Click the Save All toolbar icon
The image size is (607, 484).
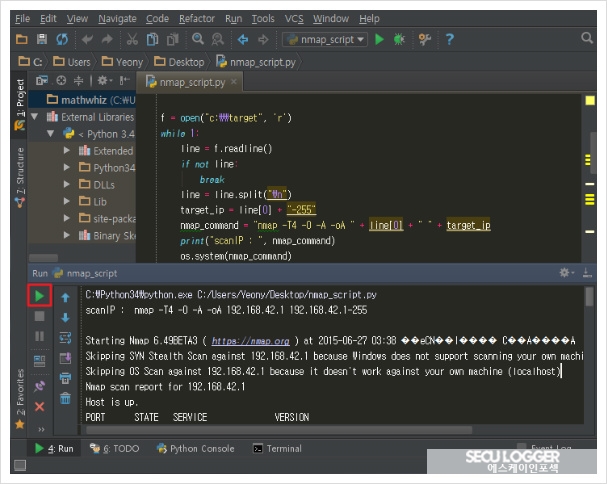tap(42, 39)
